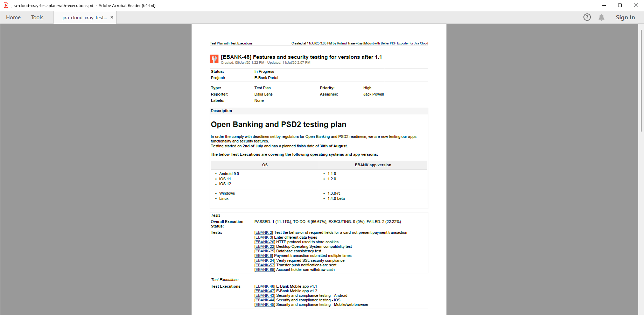Click the labels value 'None'
This screenshot has height=315, width=644.
point(259,100)
